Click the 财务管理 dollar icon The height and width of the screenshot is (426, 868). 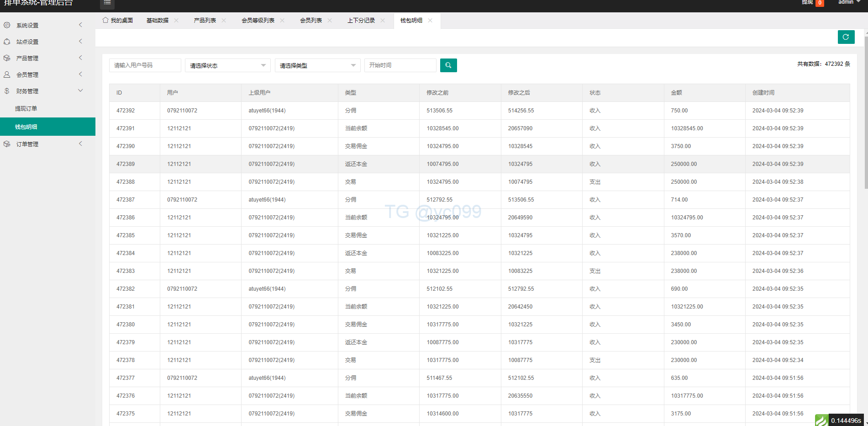(x=7, y=91)
